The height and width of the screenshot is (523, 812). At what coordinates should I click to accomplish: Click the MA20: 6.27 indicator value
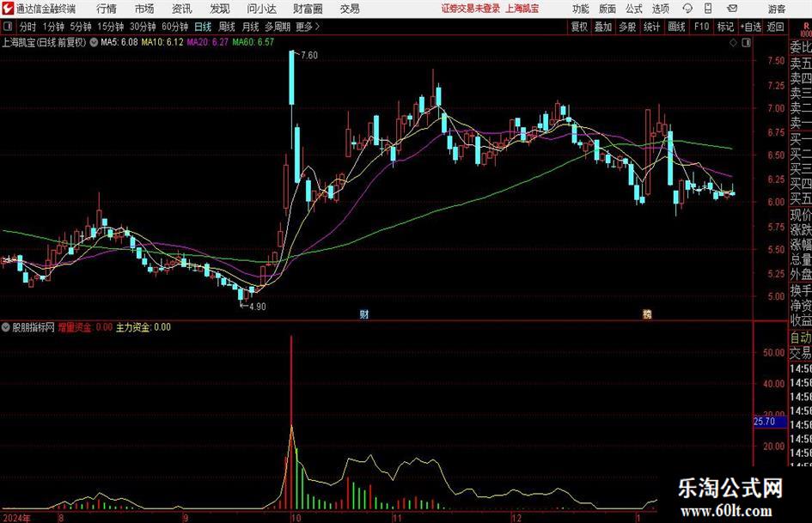[x=208, y=42]
